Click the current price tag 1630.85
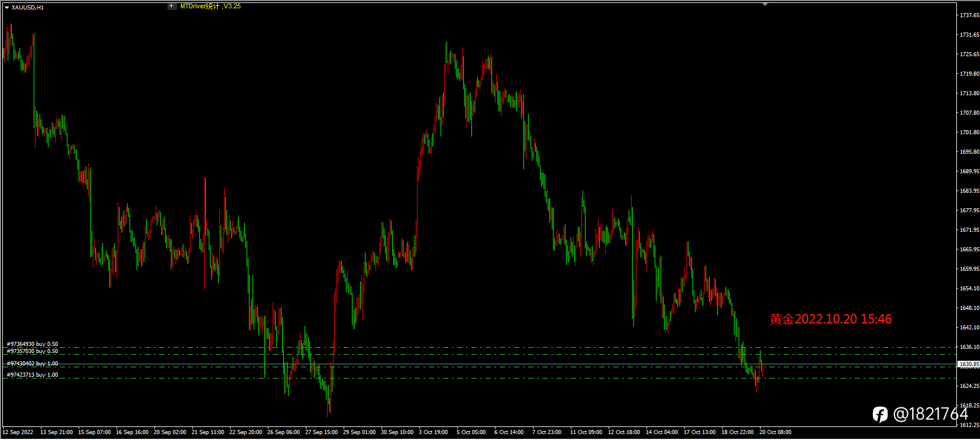This screenshot has height=440, width=980. pos(969,364)
